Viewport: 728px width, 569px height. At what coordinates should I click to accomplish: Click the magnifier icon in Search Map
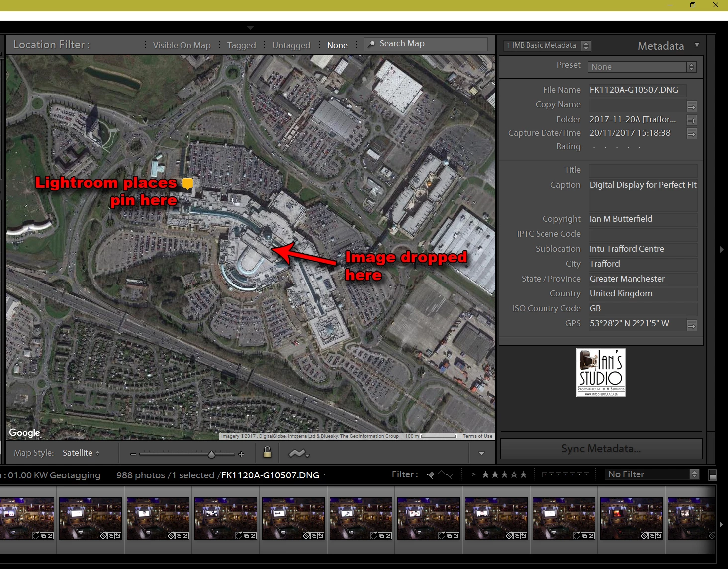(x=371, y=44)
